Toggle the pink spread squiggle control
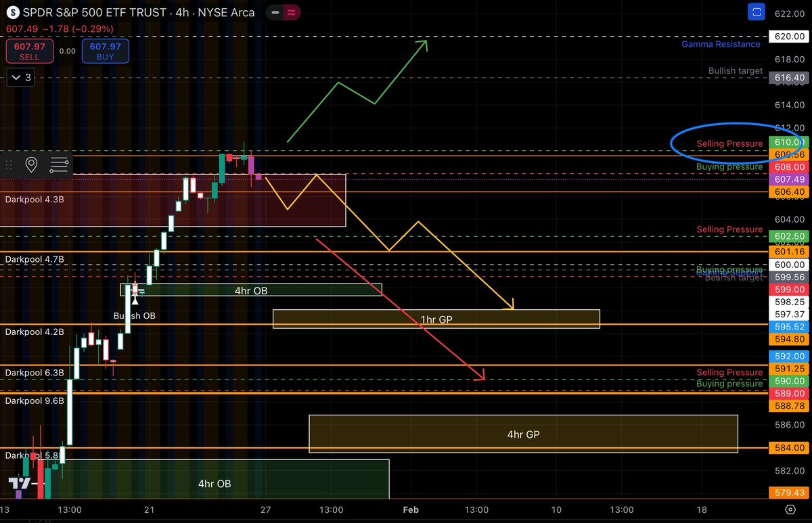The height and width of the screenshot is (523, 812). [x=291, y=12]
